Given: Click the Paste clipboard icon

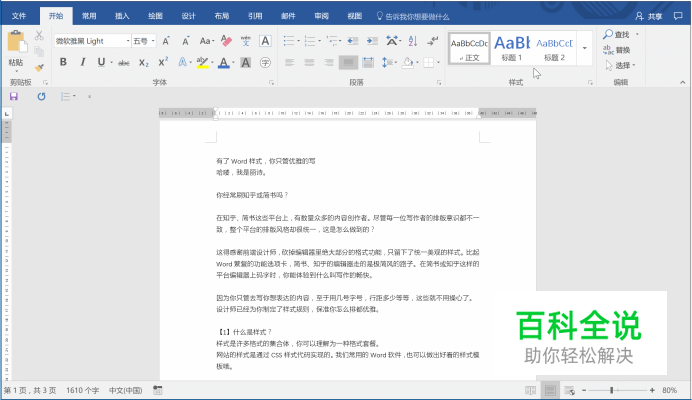Looking at the screenshot, I should coord(17,42).
